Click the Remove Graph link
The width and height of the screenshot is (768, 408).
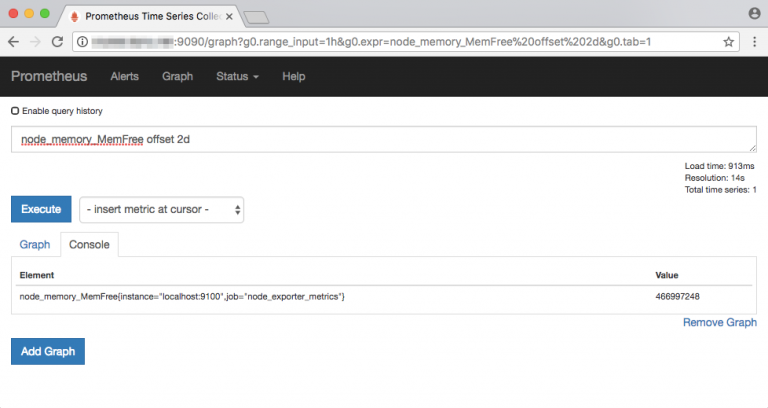(x=719, y=322)
